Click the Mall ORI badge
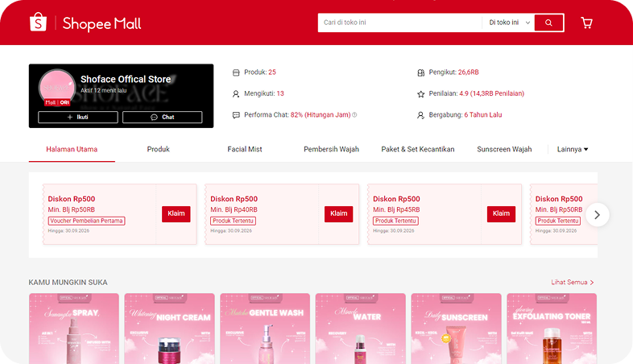 point(57,102)
